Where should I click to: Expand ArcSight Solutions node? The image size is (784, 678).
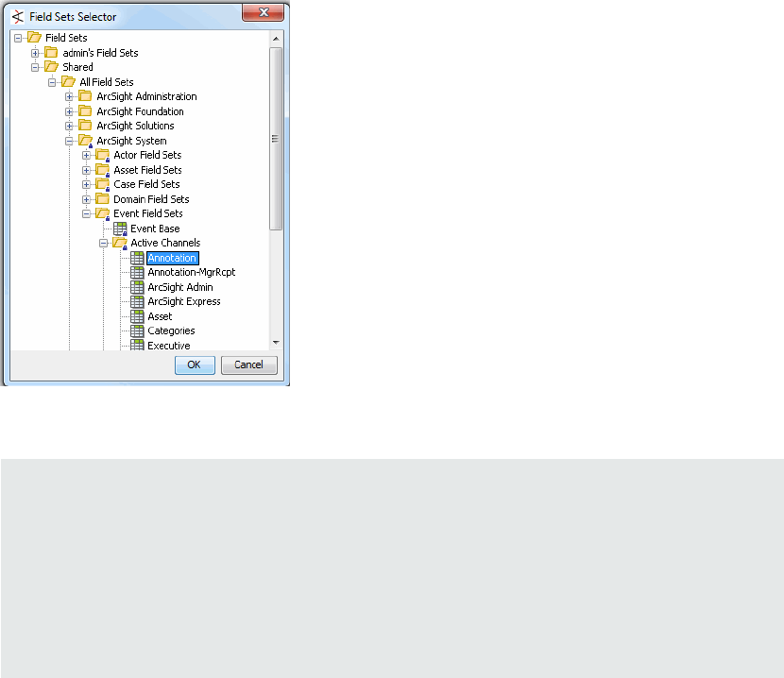(x=69, y=126)
